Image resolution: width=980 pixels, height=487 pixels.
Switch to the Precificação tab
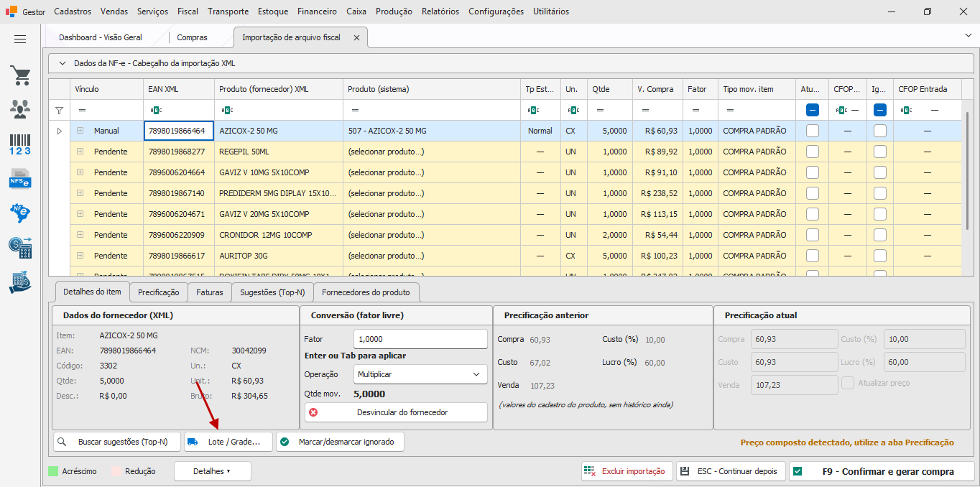click(158, 292)
